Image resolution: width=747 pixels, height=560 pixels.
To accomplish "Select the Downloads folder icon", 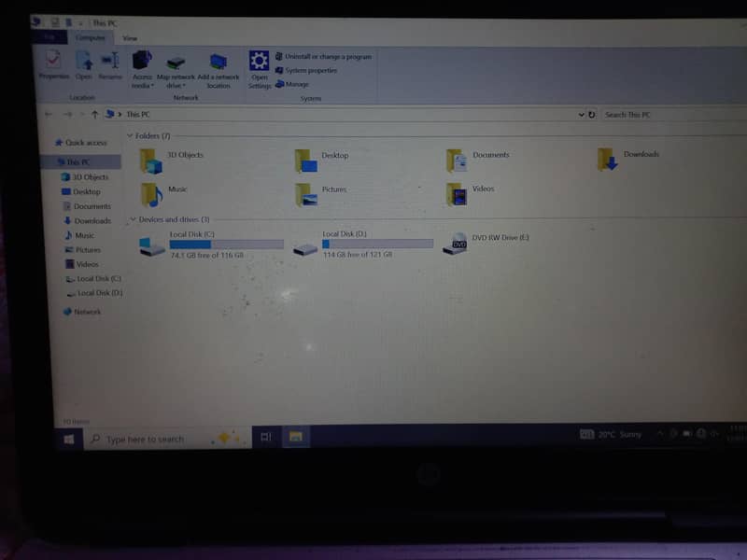I will 608,160.
